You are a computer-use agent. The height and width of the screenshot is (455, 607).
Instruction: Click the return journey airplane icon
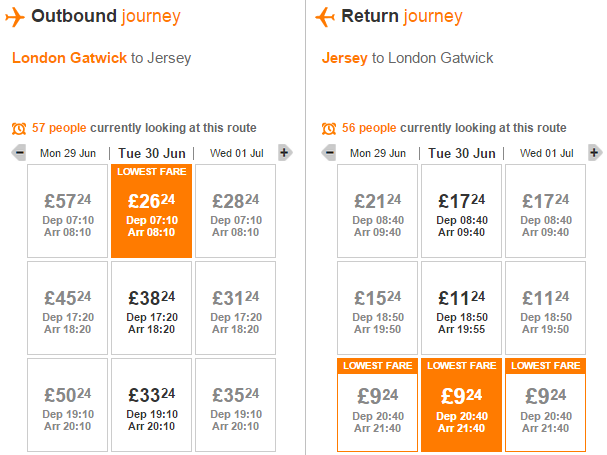pyautogui.click(x=325, y=17)
